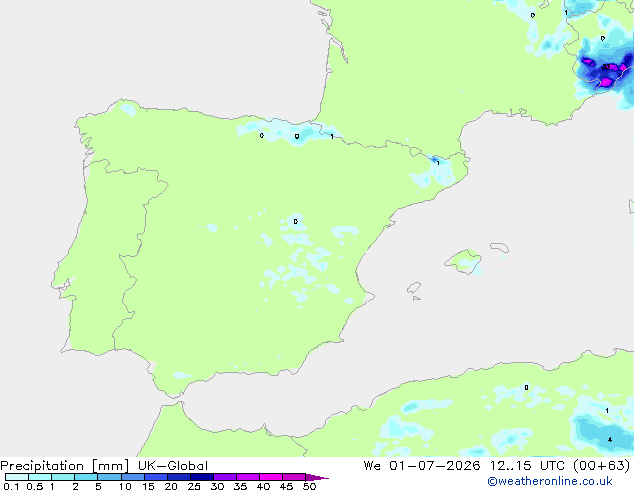Image resolution: width=634 pixels, height=490 pixels.
Task: Click the legend arrow tip beyond 50
Action: click(x=318, y=477)
